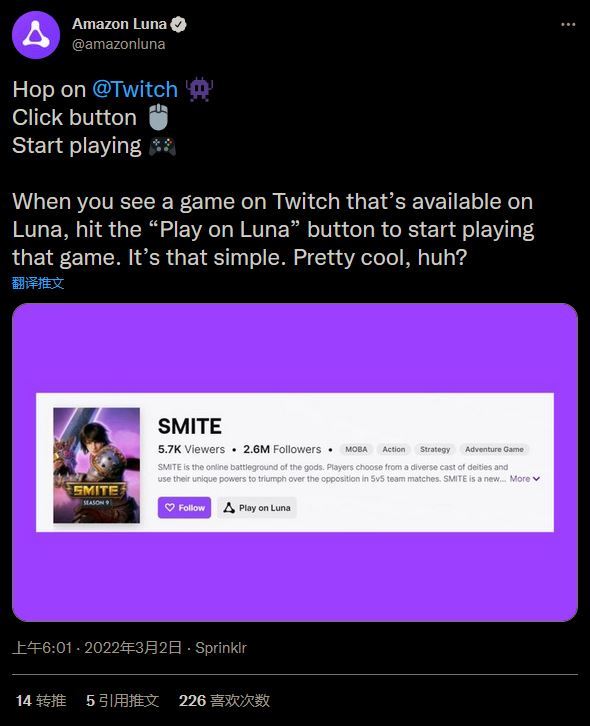Click the space invader emoji
Viewport: 590px width, 726px height.
tap(199, 89)
